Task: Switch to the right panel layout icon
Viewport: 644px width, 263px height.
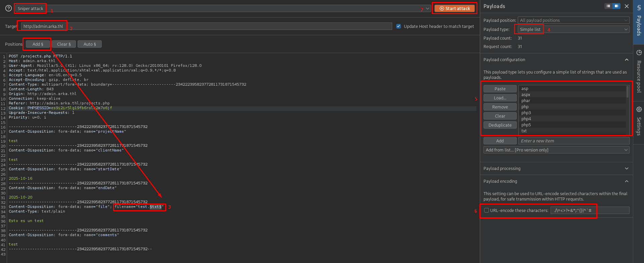Action: tap(616, 6)
